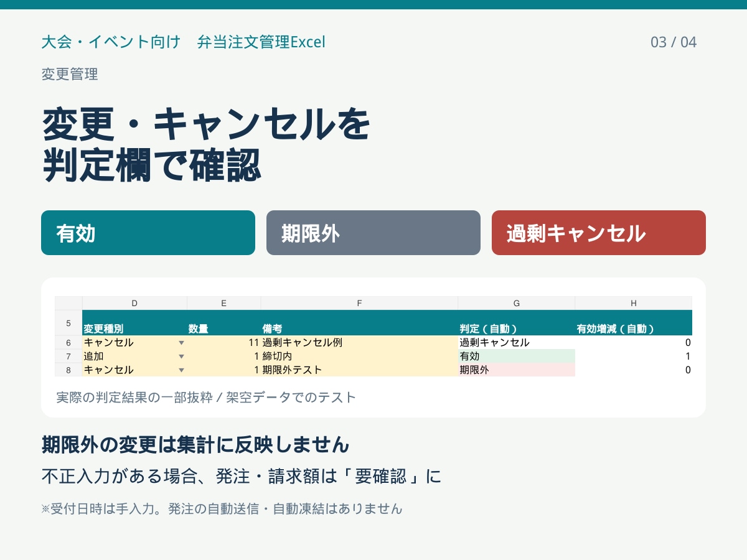Select the 有効 teal label box
This screenshot has width=747, height=560.
click(x=148, y=233)
